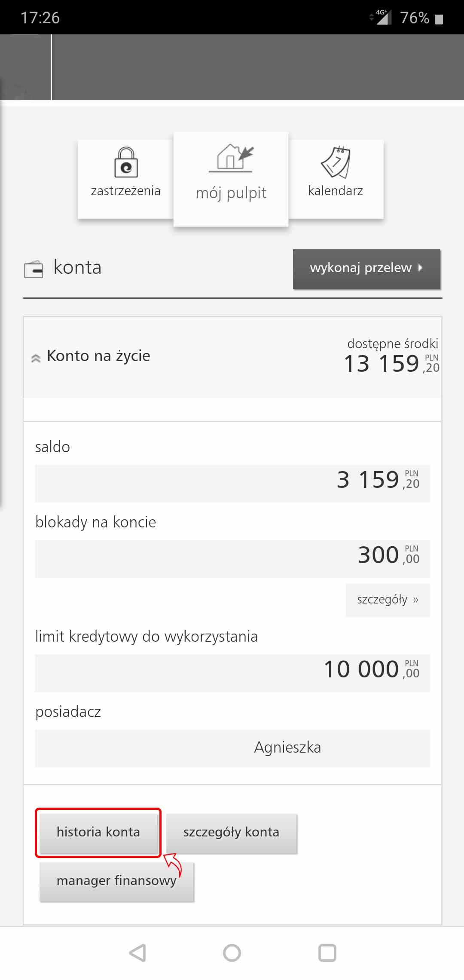Tap the saldo amount field
464x980 pixels.
click(x=232, y=483)
